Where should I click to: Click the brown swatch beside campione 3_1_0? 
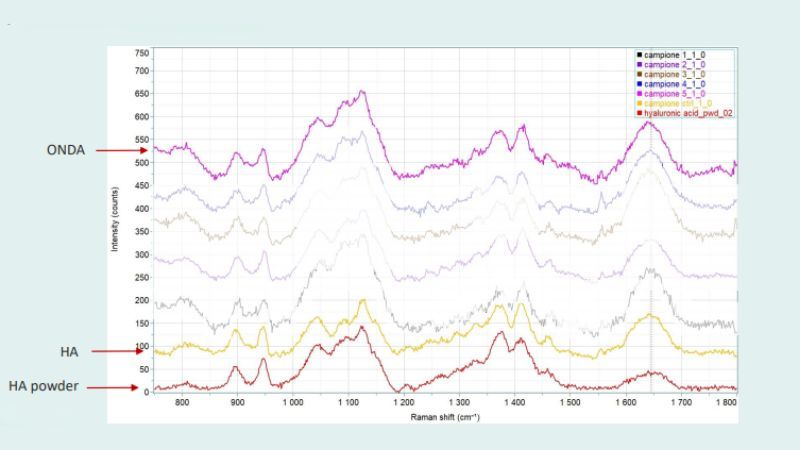639,74
